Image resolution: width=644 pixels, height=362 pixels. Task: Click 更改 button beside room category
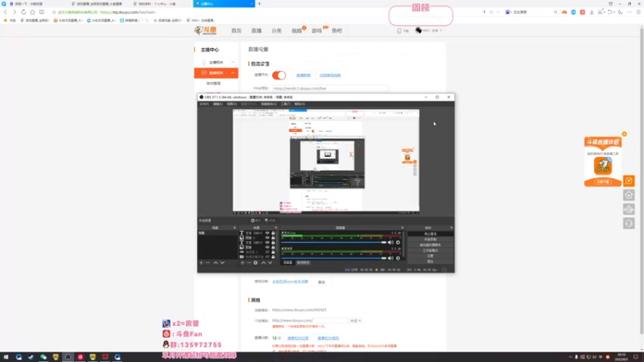(321, 282)
